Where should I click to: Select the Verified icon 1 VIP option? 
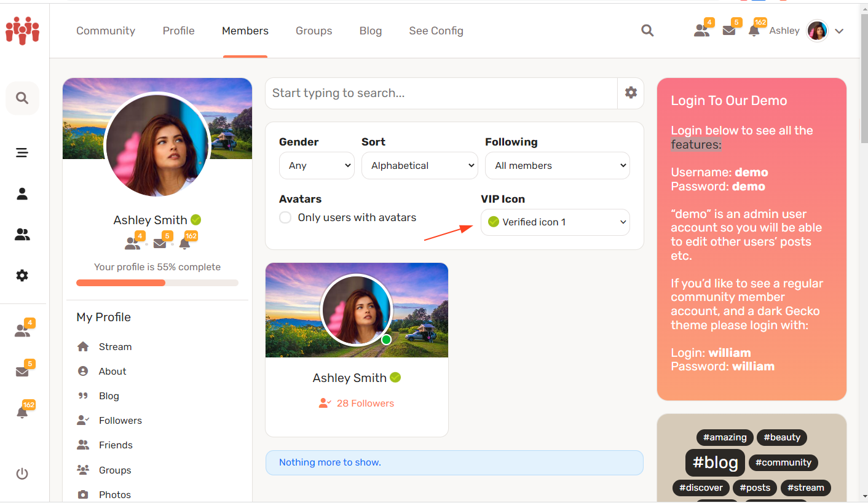554,222
